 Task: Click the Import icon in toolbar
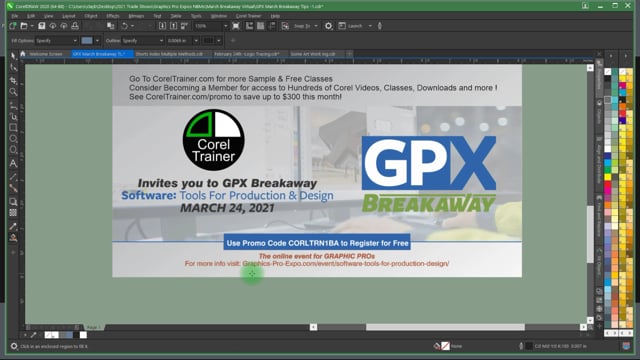tap(162, 26)
